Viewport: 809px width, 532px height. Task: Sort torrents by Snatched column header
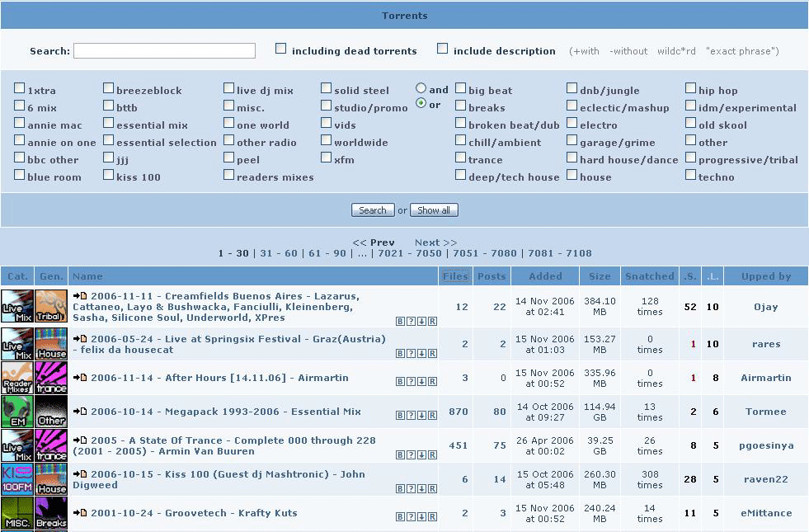(x=649, y=276)
